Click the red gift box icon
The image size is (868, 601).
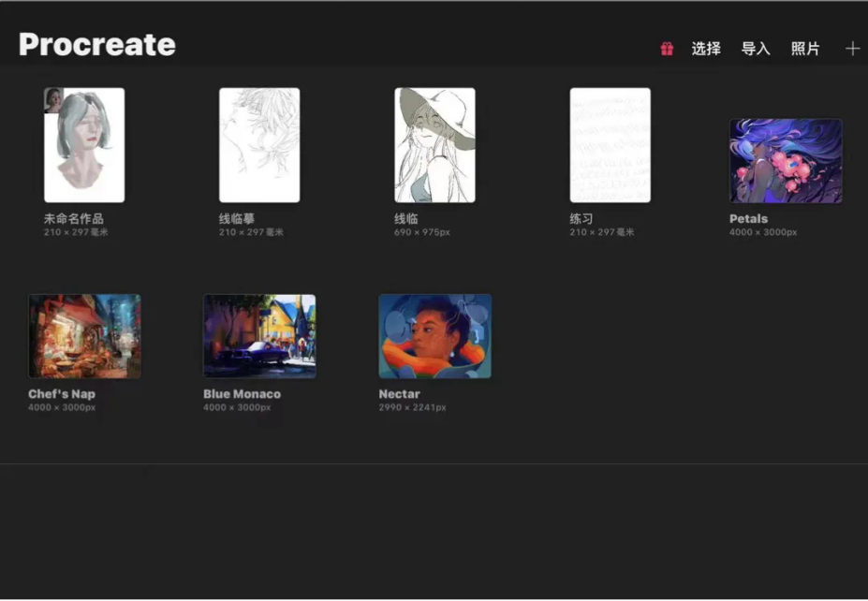(x=667, y=49)
